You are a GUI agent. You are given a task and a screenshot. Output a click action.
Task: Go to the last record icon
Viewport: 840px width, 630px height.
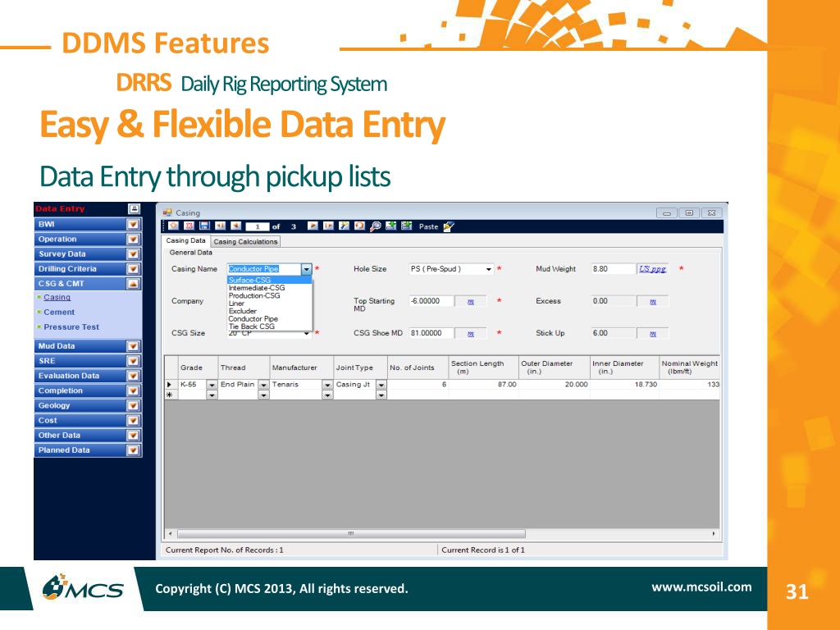[x=328, y=226]
